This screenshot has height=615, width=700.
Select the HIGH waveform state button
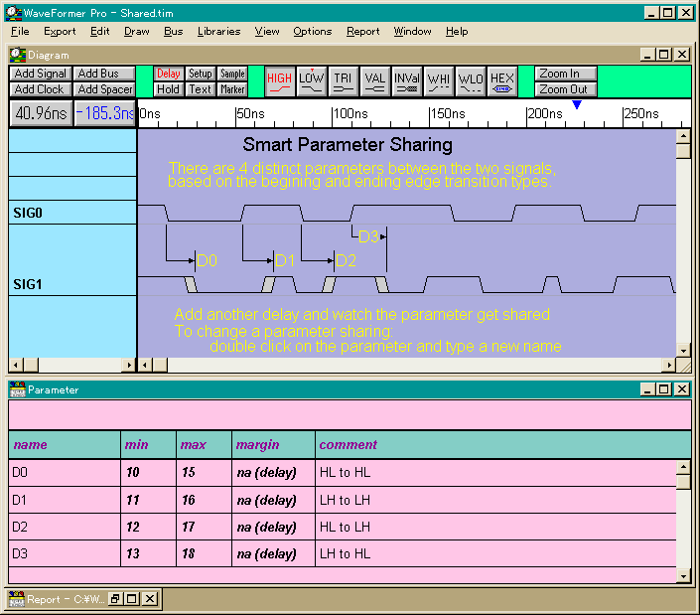280,81
